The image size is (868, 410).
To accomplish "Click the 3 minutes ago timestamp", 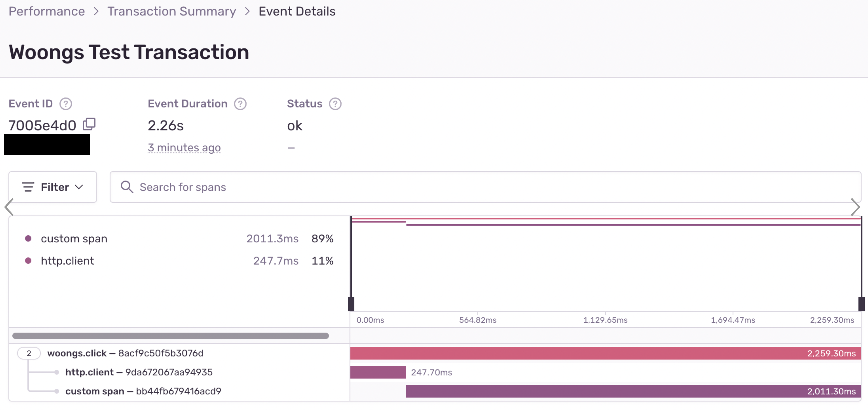I will coord(184,148).
